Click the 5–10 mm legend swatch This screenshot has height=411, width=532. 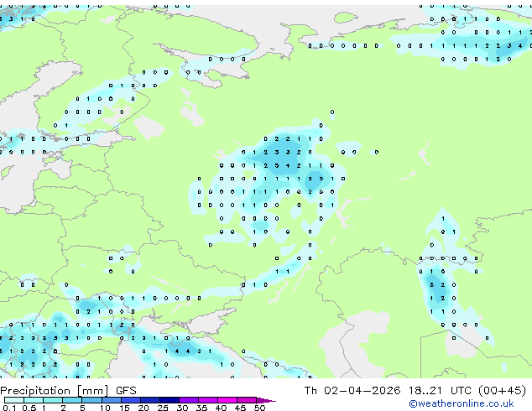point(91,400)
